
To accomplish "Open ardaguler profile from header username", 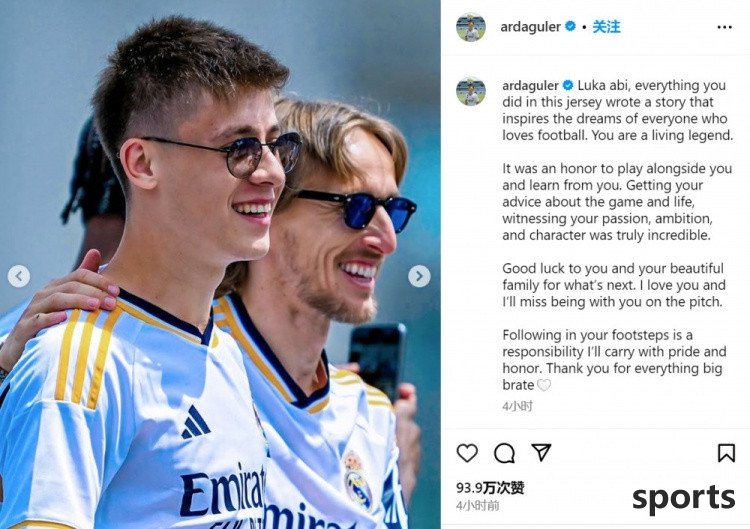I will (x=530, y=27).
